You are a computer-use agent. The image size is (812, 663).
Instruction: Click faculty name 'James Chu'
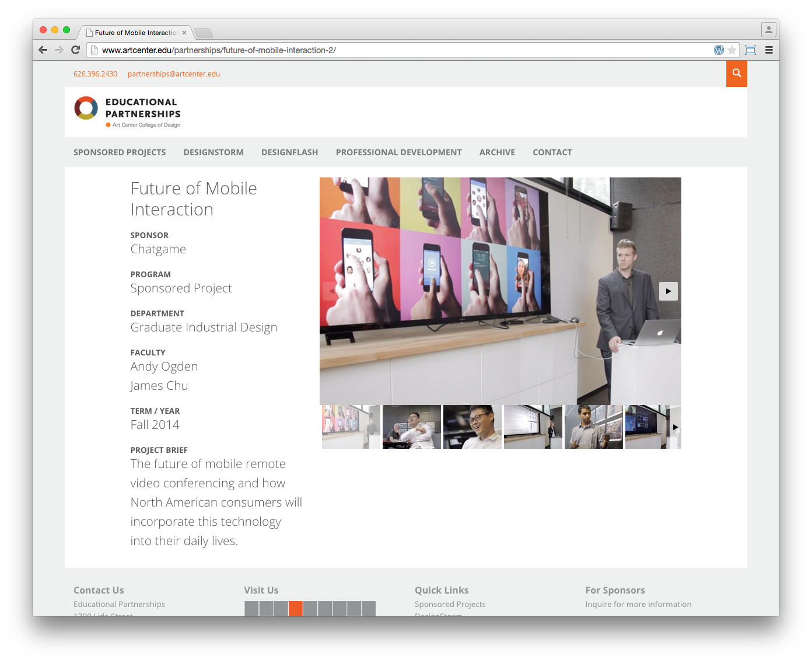point(159,386)
